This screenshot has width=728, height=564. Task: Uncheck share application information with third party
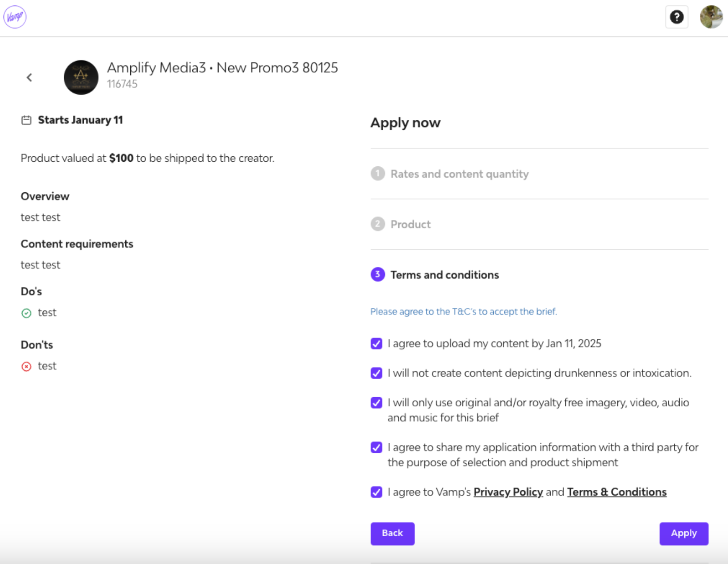(x=376, y=447)
